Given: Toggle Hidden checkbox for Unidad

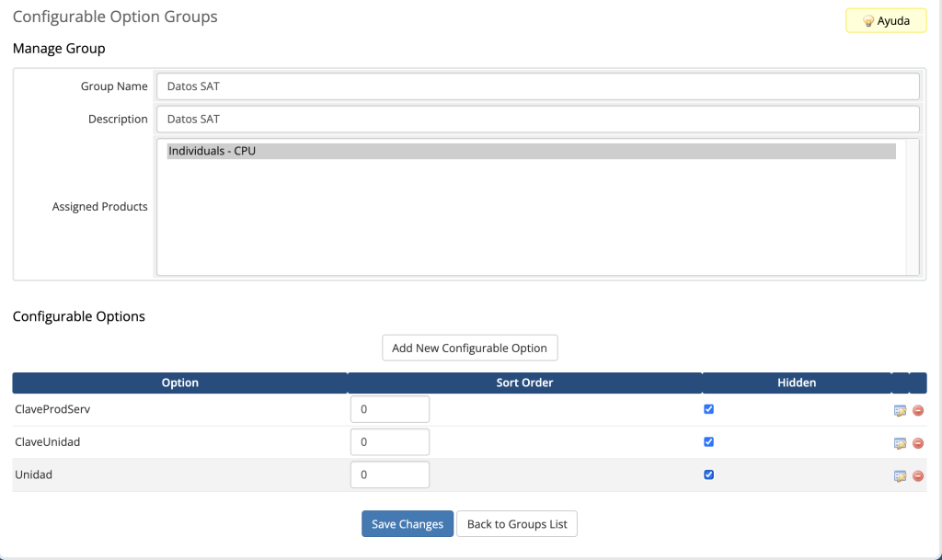Looking at the screenshot, I should pyautogui.click(x=709, y=474).
